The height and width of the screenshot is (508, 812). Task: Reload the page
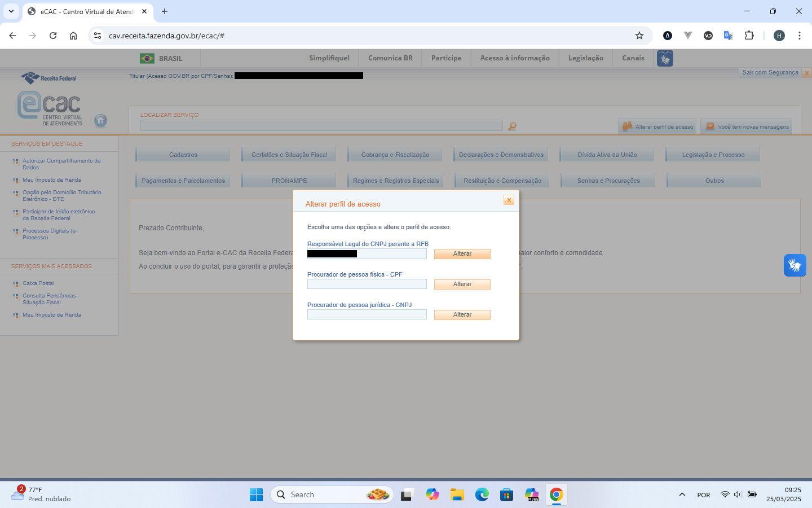[53, 36]
